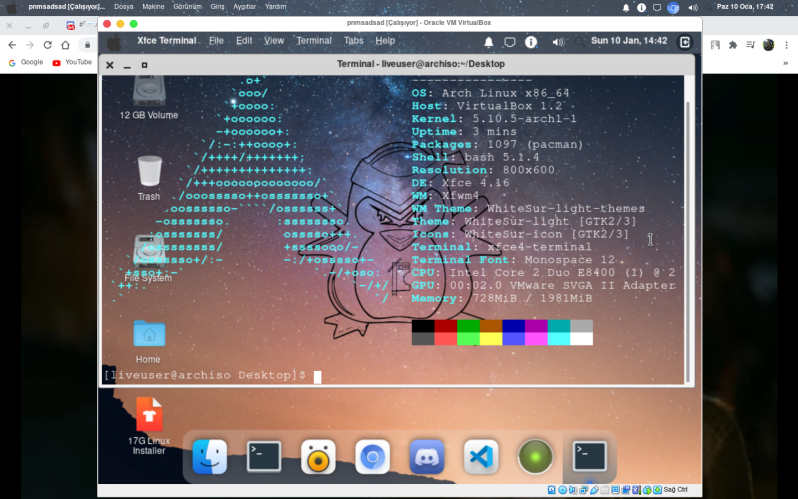Viewport: 798px width, 499px height.
Task: Click host panel power icon
Action: (x=786, y=7)
